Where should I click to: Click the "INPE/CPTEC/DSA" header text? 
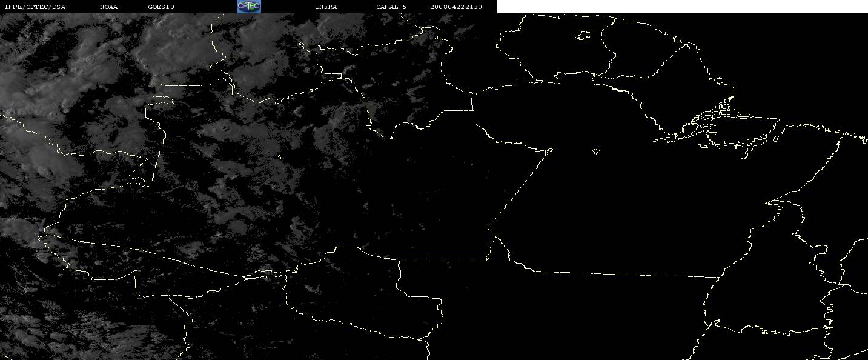pyautogui.click(x=35, y=7)
